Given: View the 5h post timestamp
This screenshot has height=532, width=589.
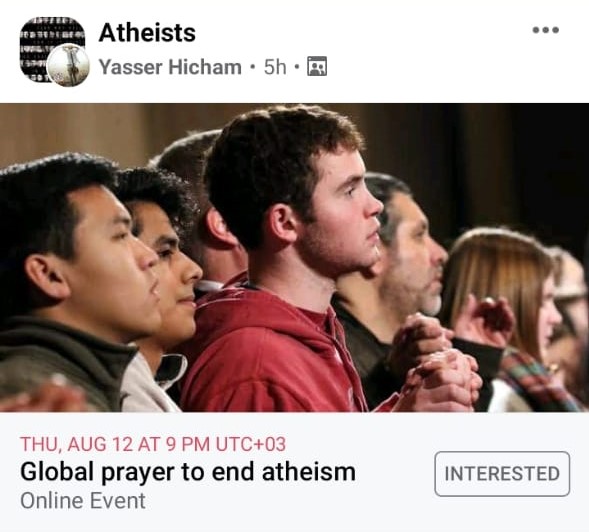Looking at the screenshot, I should [x=275, y=67].
